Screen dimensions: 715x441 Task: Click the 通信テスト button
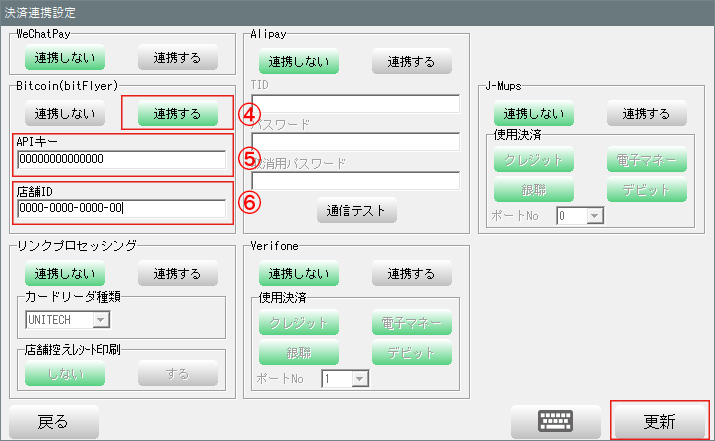357,210
